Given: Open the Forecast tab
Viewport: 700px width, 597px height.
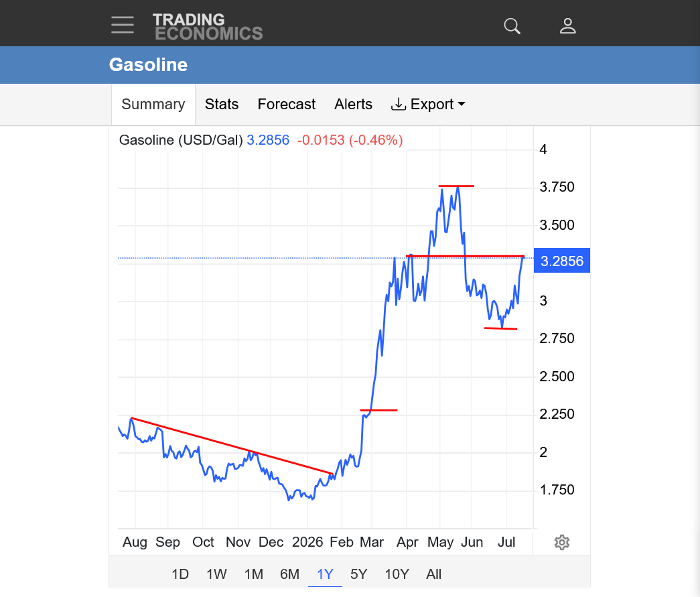Looking at the screenshot, I should tap(286, 104).
